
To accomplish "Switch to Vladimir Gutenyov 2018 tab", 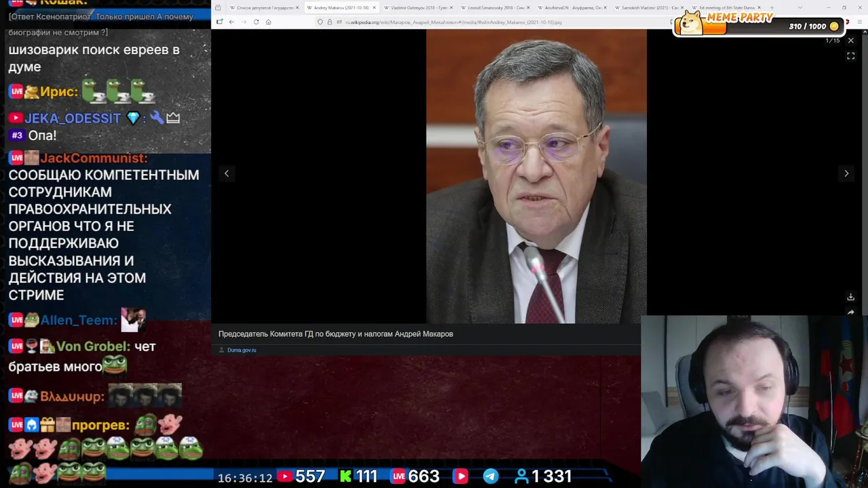I will [x=418, y=7].
